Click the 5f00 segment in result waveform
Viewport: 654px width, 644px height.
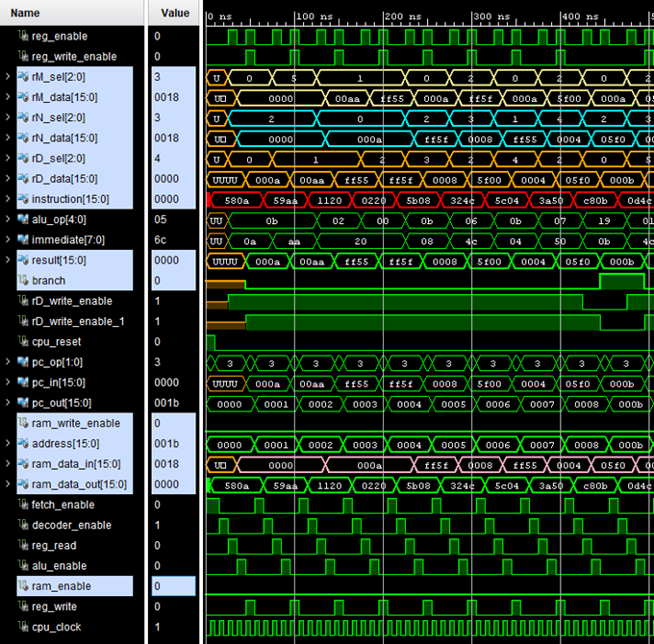tap(490, 261)
